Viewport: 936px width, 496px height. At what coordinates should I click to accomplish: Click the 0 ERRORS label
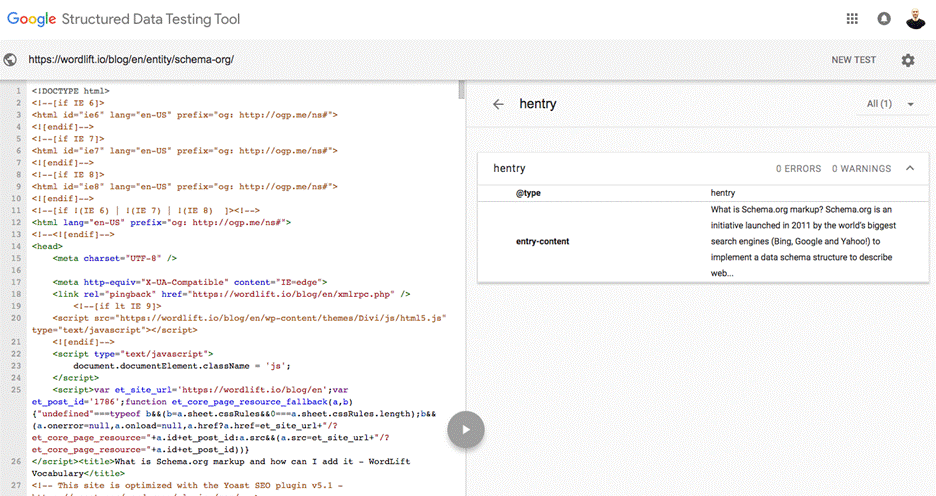pyautogui.click(x=798, y=169)
